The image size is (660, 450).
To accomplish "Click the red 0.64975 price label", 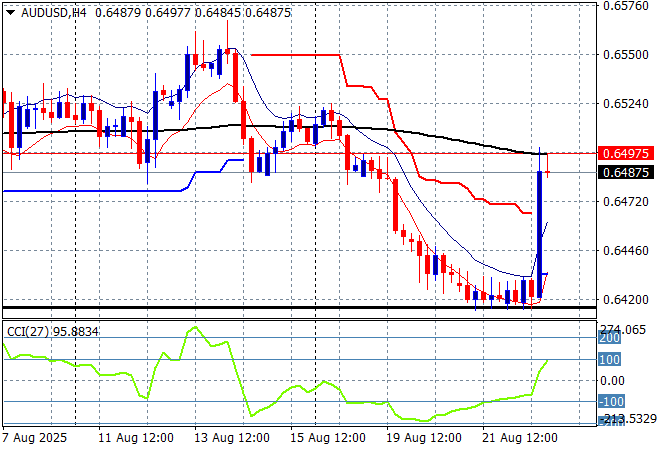I will point(626,153).
